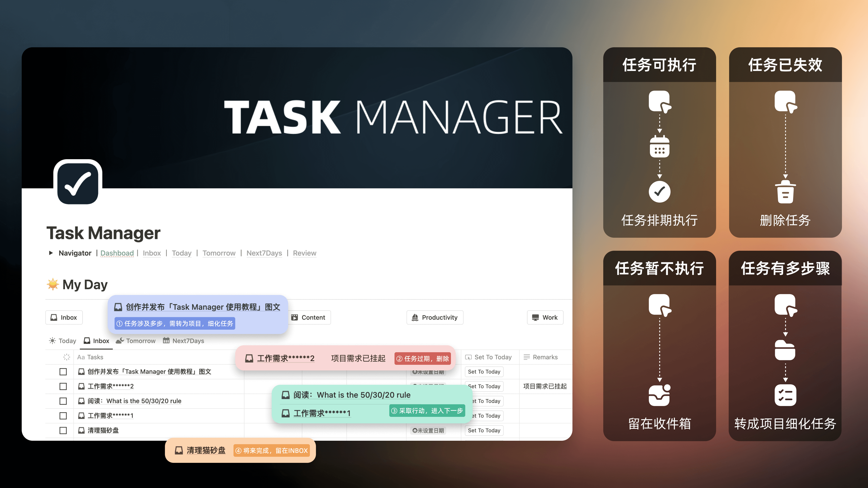Check the 创作并发布 task checkbox
The image size is (868, 488).
coord(63,372)
